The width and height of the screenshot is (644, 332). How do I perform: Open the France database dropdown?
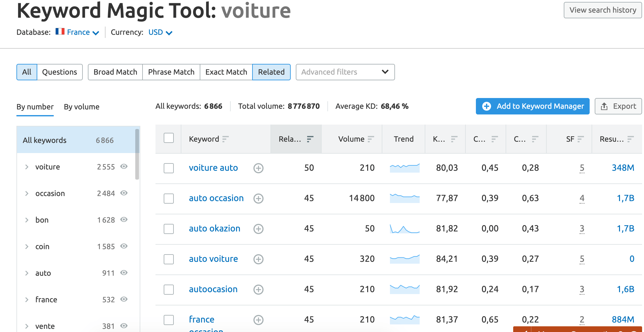click(x=78, y=32)
